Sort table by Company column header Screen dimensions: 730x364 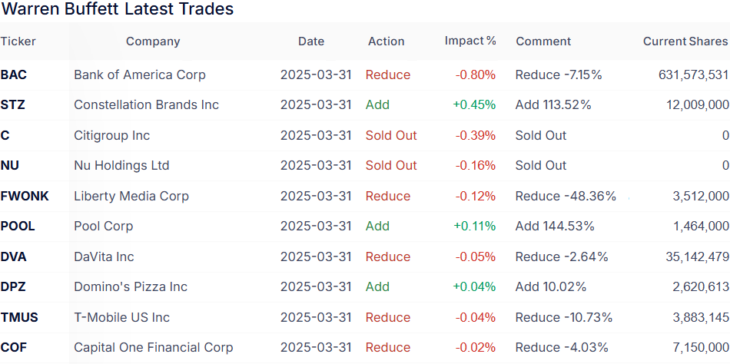153,41
